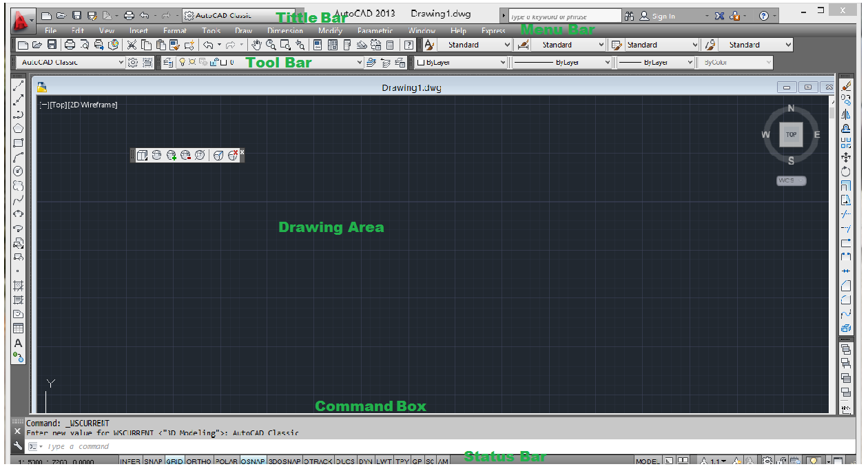The width and height of the screenshot is (868, 471).
Task: Toggle POLAR tracking in status bar
Action: [x=227, y=462]
